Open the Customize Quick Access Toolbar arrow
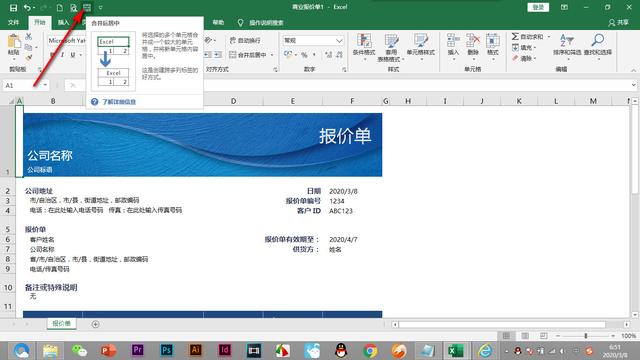This screenshot has width=640, height=360. click(100, 7)
